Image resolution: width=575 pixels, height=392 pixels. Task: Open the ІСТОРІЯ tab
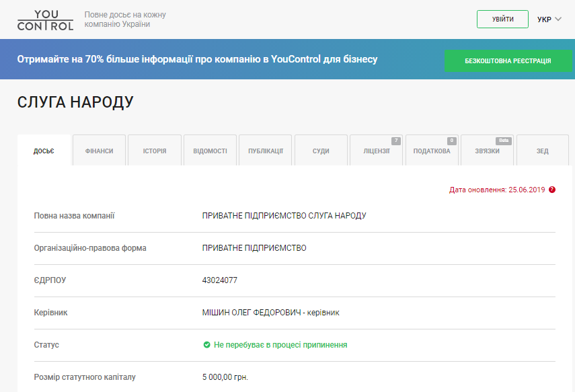(155, 151)
